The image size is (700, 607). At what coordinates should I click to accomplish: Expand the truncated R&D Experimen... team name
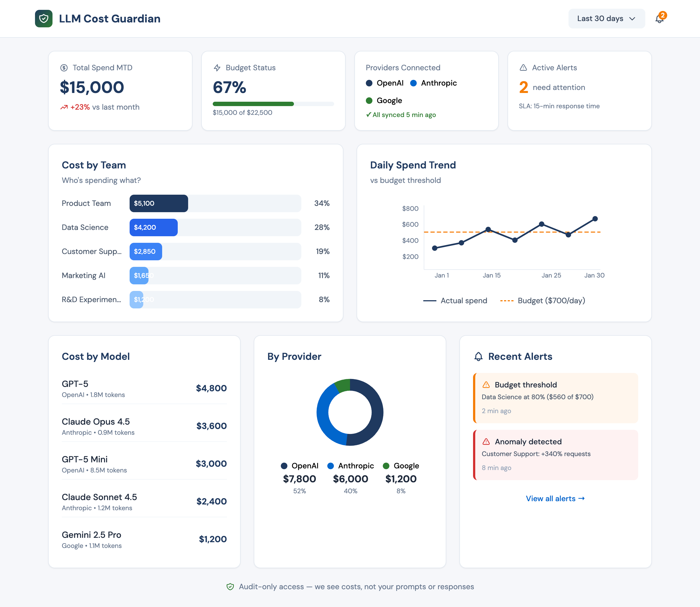(x=91, y=299)
